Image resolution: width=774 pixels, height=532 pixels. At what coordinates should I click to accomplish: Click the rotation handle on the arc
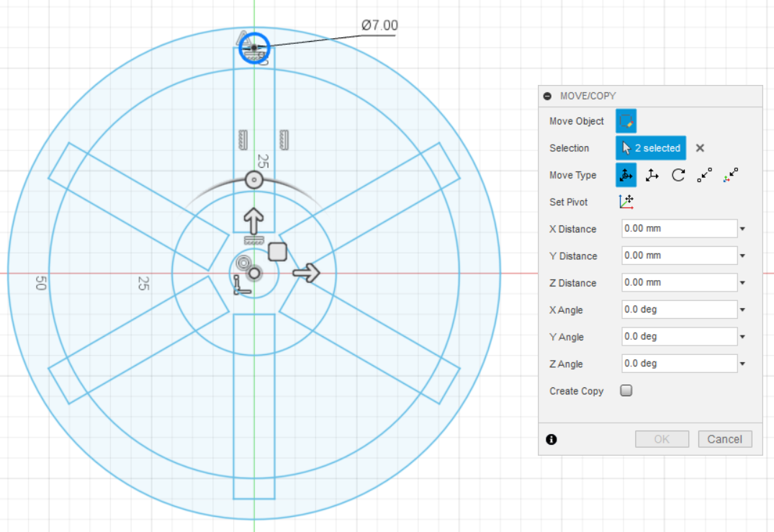253,180
